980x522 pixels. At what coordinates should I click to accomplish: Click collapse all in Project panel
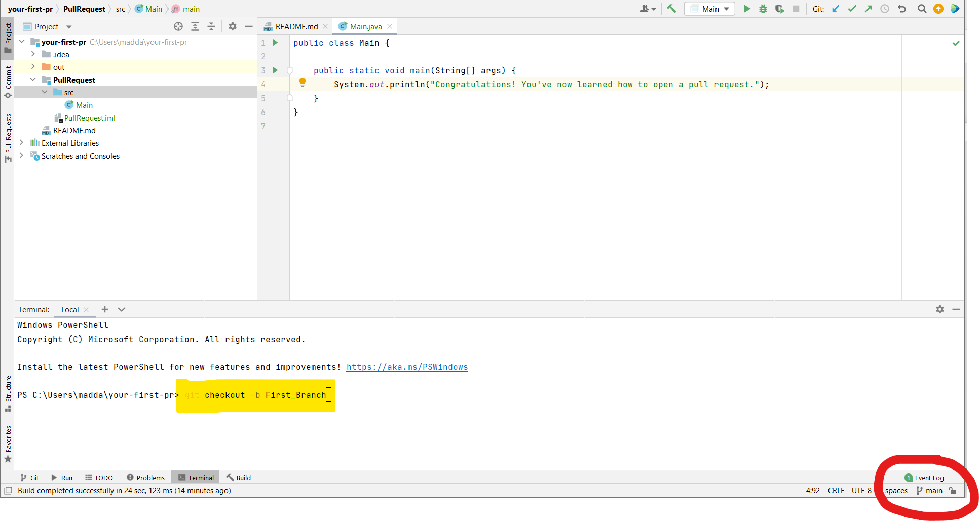click(211, 26)
